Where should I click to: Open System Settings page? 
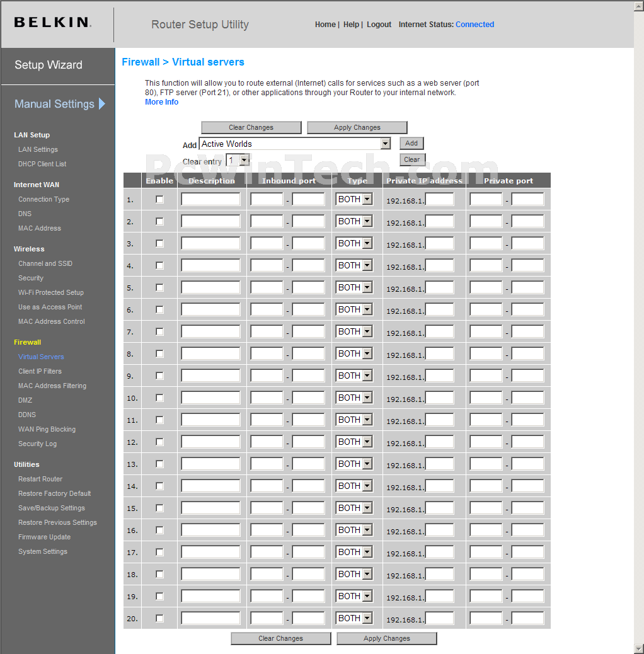tap(43, 551)
